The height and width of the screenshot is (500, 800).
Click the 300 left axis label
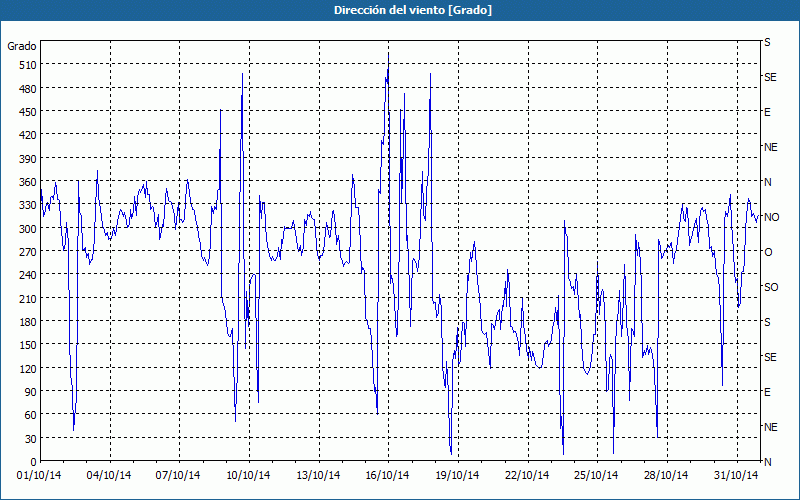click(x=28, y=229)
